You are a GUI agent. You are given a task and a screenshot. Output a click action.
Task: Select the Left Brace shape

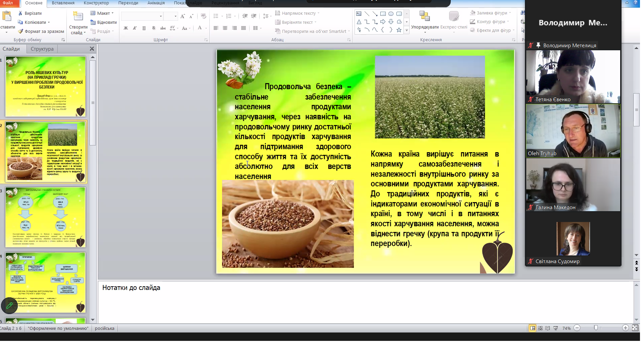pos(383,30)
